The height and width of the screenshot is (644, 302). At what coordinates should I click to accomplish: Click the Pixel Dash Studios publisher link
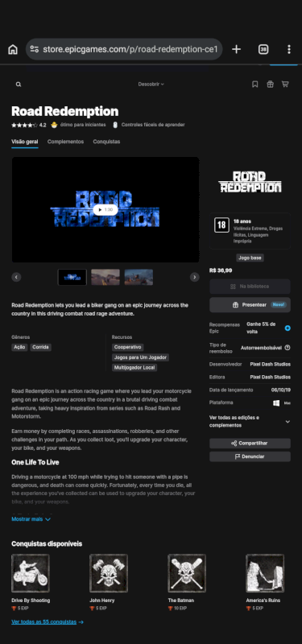(x=270, y=377)
